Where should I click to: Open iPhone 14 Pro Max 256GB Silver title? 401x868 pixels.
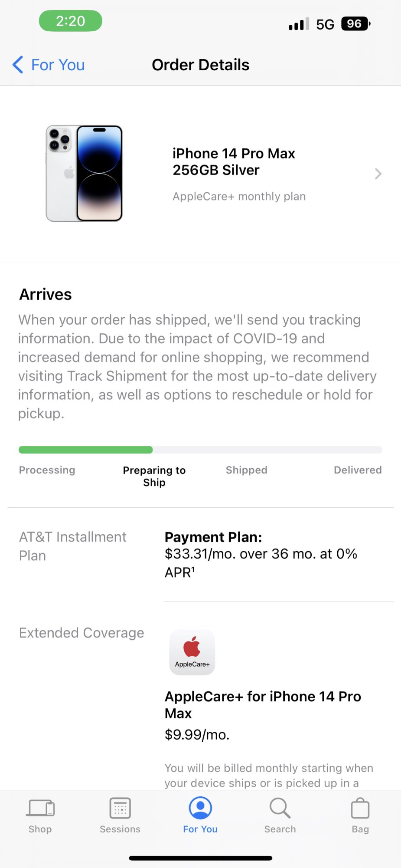click(x=234, y=161)
